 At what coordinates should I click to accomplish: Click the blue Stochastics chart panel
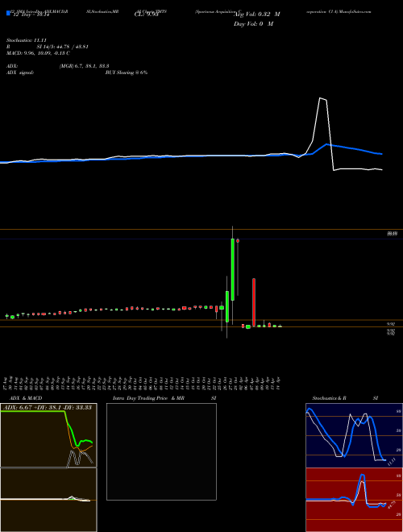(x=354, y=435)
